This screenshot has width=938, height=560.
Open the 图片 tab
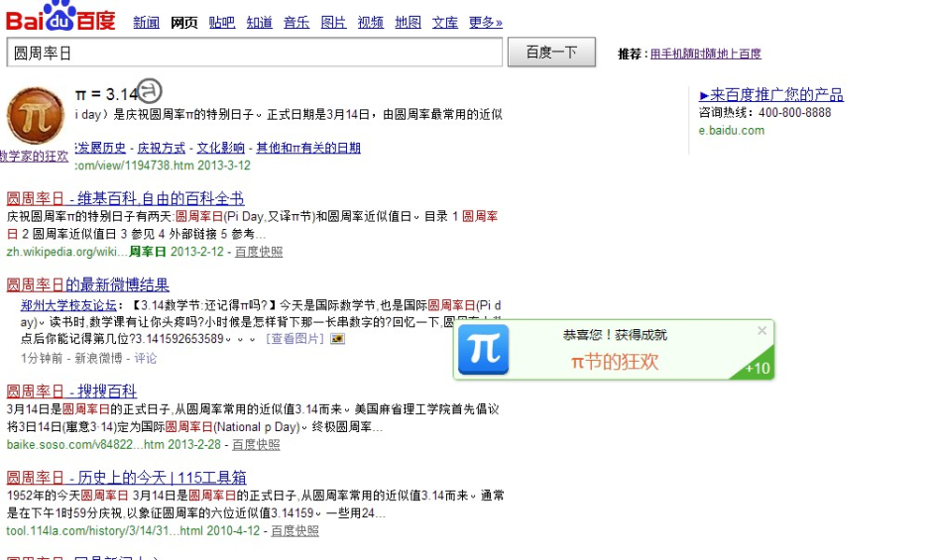tap(333, 23)
